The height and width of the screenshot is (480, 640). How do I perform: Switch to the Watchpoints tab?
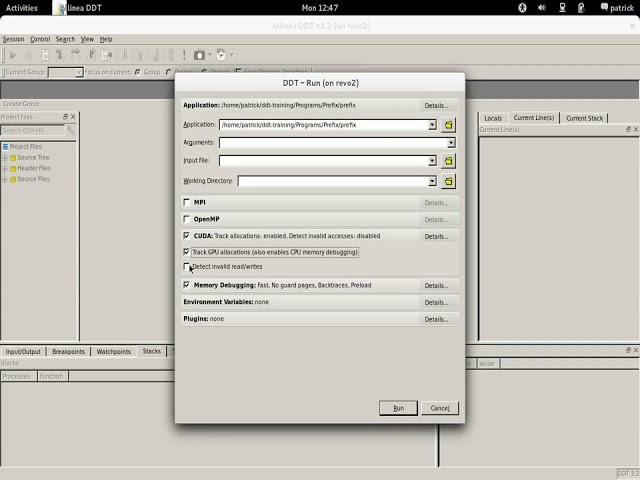113,351
